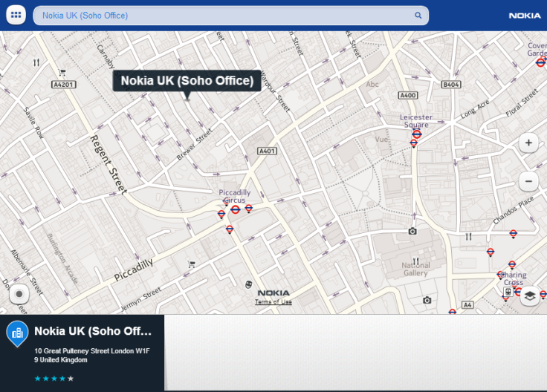Click the A400 road sign label
The height and width of the screenshot is (392, 547).
[408, 95]
